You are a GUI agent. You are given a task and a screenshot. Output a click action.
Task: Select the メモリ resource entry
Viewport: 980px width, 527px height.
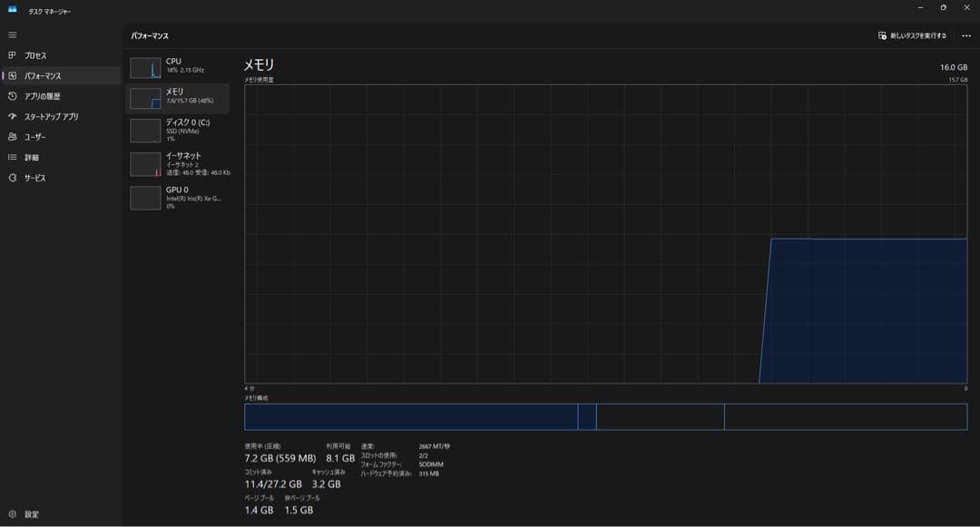(178, 96)
